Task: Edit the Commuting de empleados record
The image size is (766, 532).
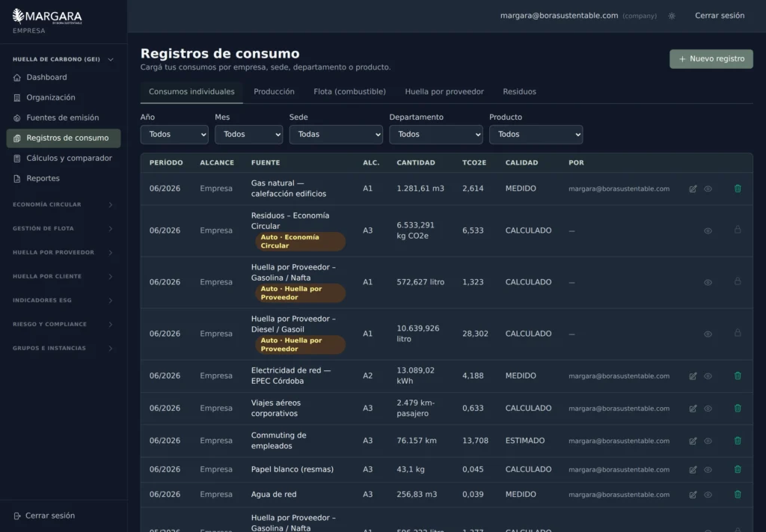Action: (693, 441)
